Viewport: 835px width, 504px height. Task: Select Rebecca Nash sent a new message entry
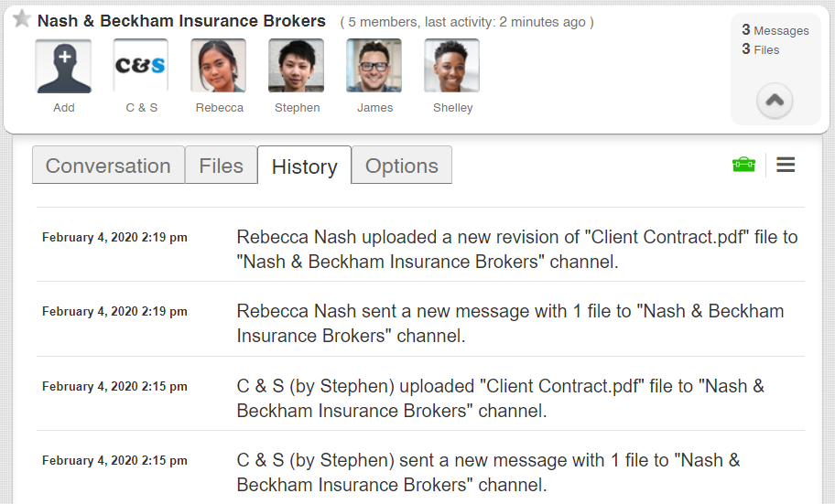coord(510,323)
